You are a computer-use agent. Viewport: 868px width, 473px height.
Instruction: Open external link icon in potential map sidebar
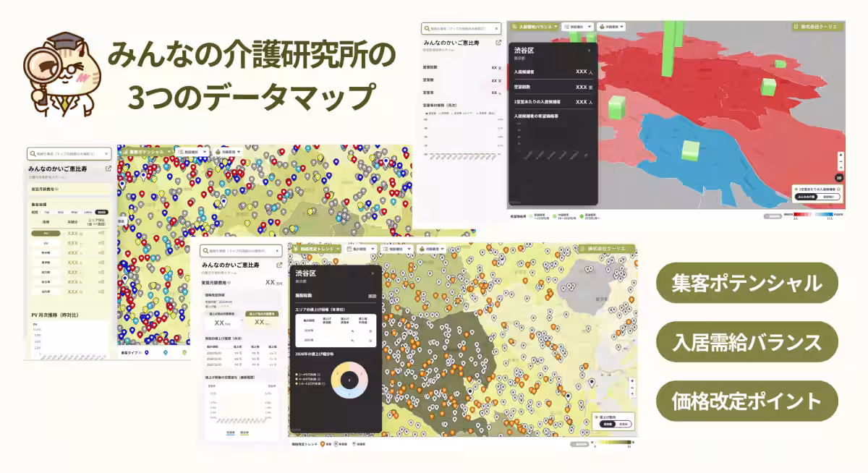108,169
